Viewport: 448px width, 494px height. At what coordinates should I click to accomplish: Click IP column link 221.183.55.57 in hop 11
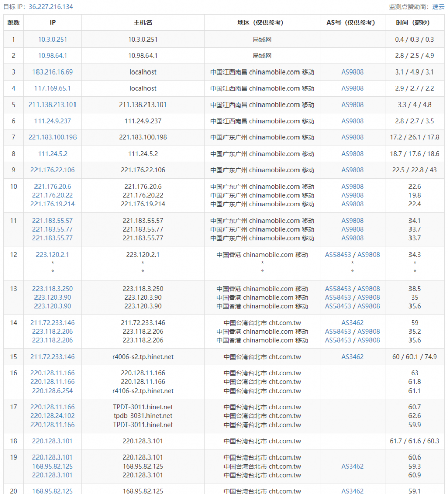(53, 221)
